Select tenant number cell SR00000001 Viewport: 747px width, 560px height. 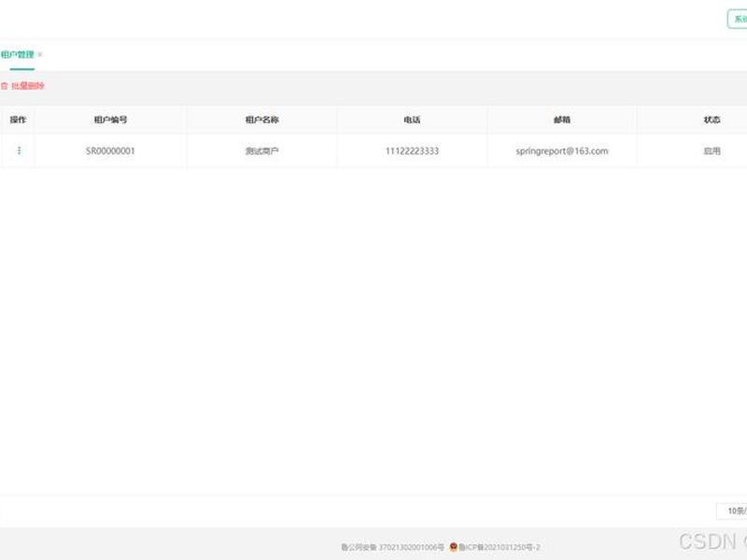click(110, 151)
